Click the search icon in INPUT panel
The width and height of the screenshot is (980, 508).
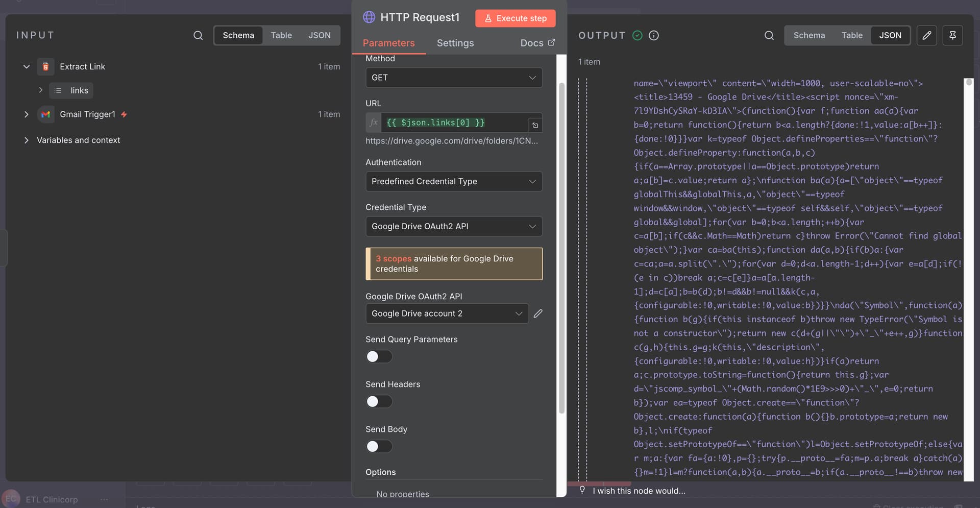[x=198, y=35]
